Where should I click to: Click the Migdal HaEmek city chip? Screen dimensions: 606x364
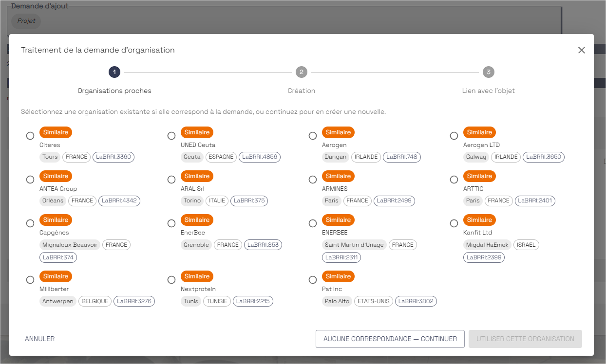(487, 245)
